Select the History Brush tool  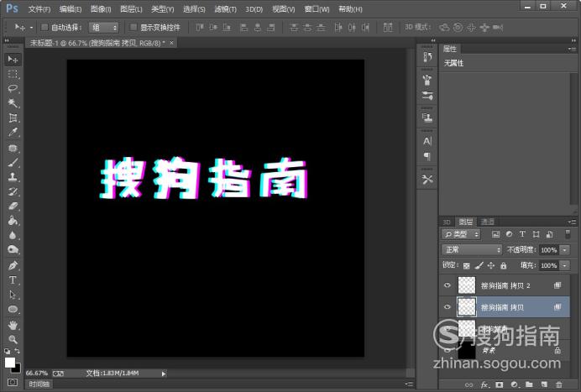click(13, 191)
